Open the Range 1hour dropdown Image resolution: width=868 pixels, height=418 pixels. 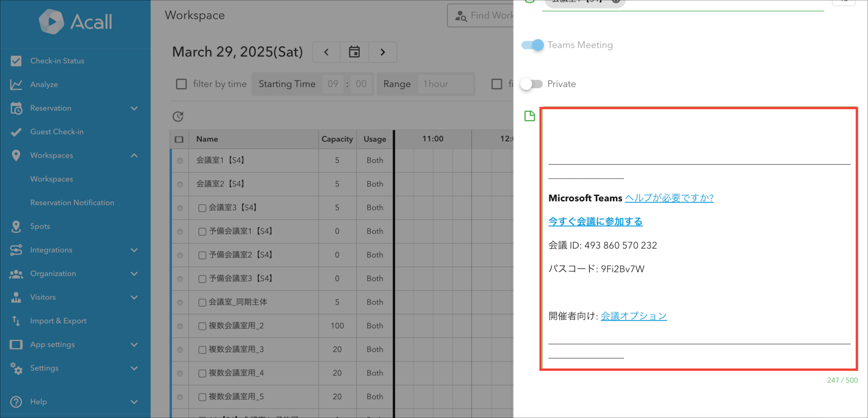click(445, 84)
